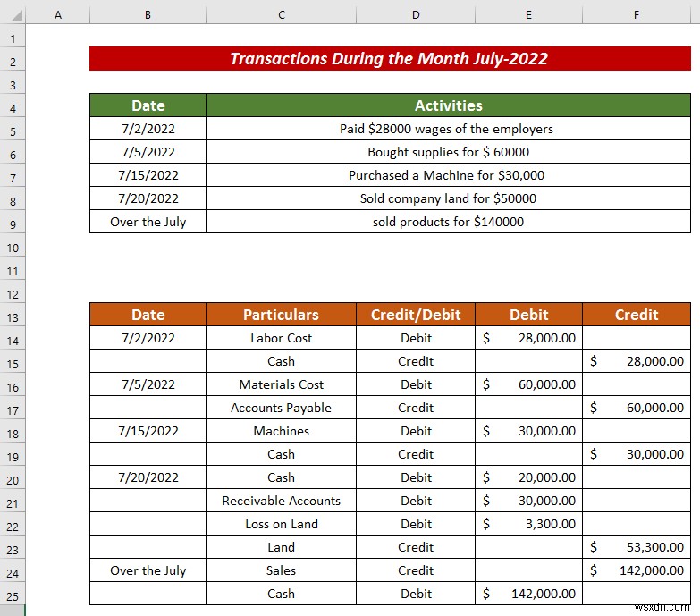Click debit amount $28,000.00 in row 14
Viewport: 700px width, 616px height.
pos(528,338)
